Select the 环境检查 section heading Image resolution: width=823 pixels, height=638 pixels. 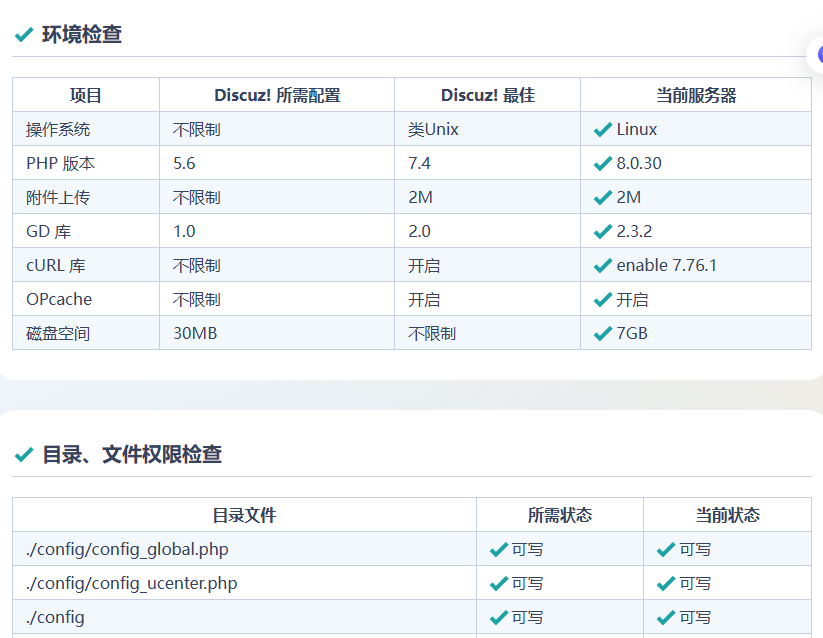[82, 35]
